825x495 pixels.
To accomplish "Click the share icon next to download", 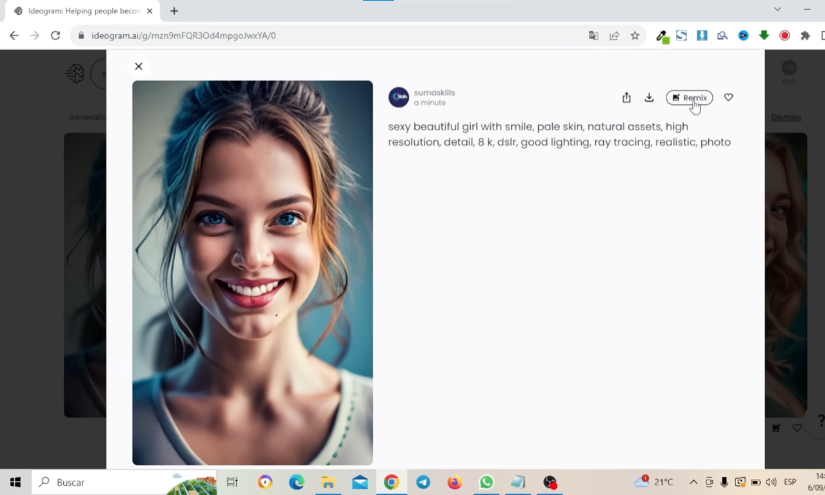I will 626,97.
